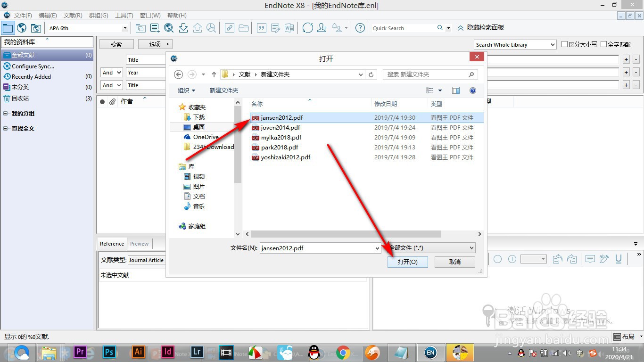Viewport: 644px width, 362px height.
Task: Click Sync Library circular arrows icon
Action: [x=308, y=28]
